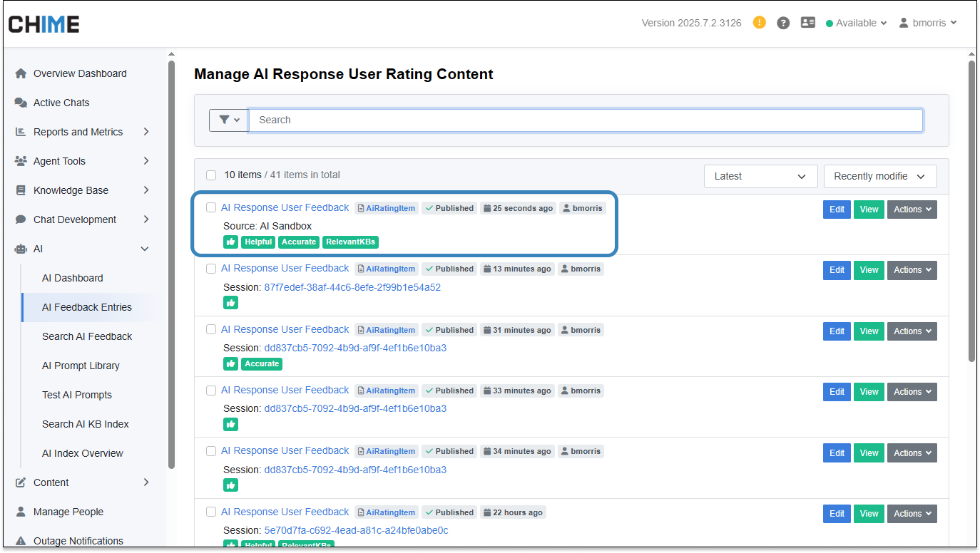This screenshot has height=553, width=980.
Task: Click the RelevantKBs tag in AI Sandbox entry
Action: point(350,242)
